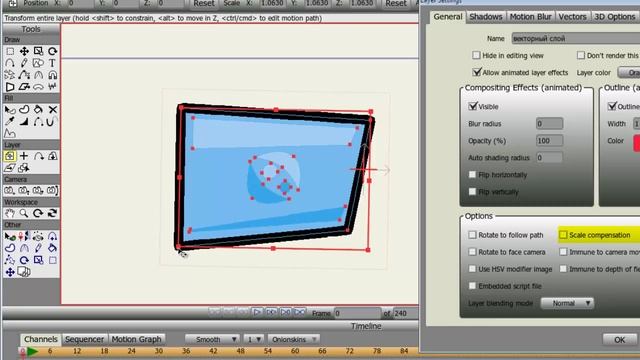The height and width of the screenshot is (360, 640).
Task: Open the Motion Blur tab
Action: pyautogui.click(x=531, y=17)
